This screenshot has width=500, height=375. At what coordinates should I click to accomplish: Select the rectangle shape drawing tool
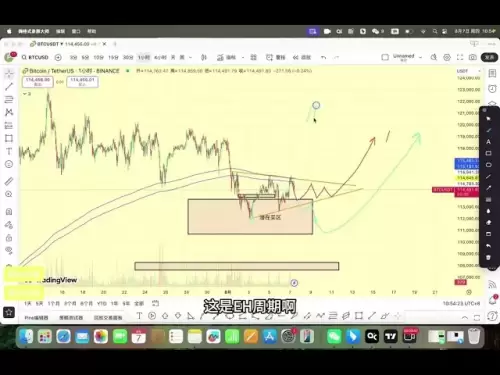click(x=9, y=138)
